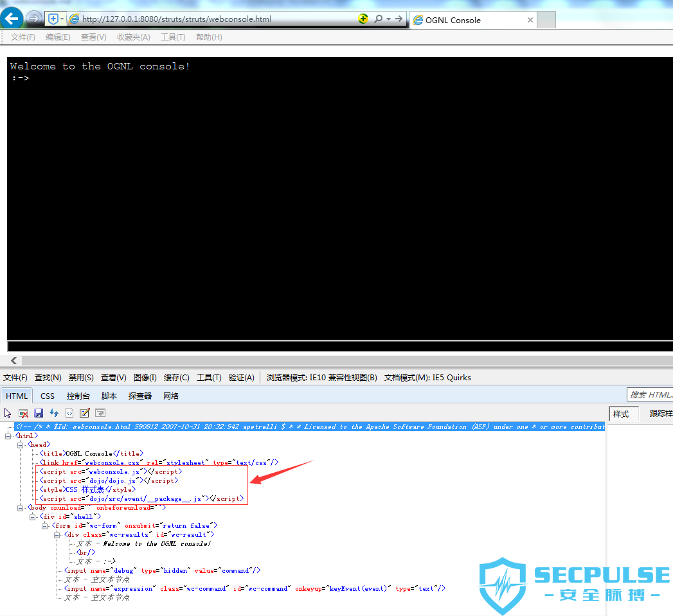The image size is (673, 616).
Task: Open developer tools 缓存(C) menu
Action: pyautogui.click(x=176, y=378)
